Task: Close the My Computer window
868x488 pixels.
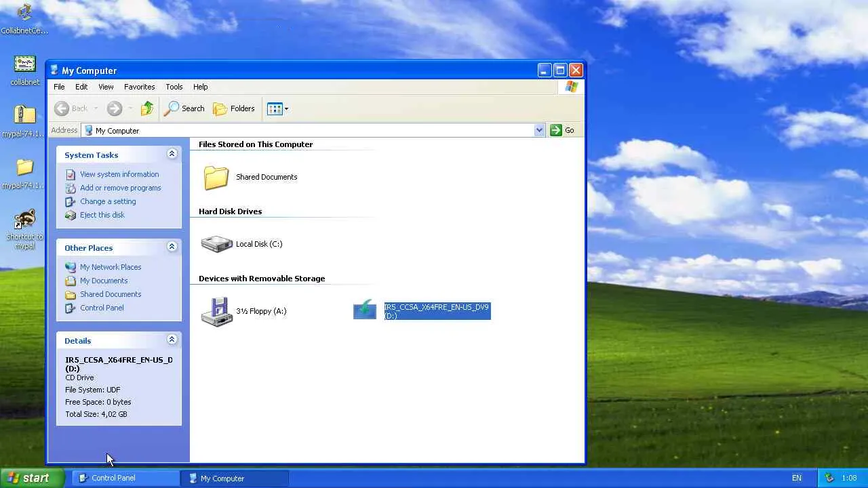Action: click(x=576, y=70)
